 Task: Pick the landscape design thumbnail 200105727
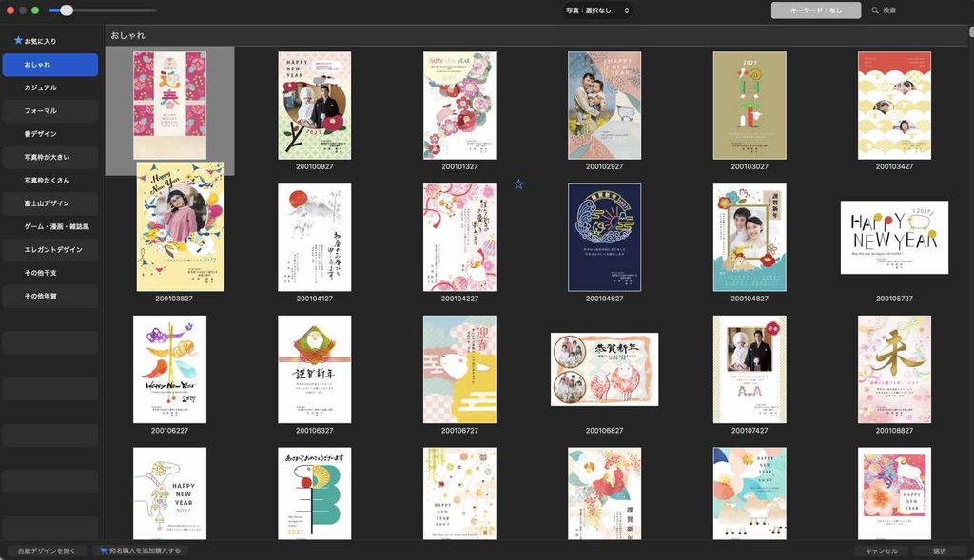[x=894, y=237]
